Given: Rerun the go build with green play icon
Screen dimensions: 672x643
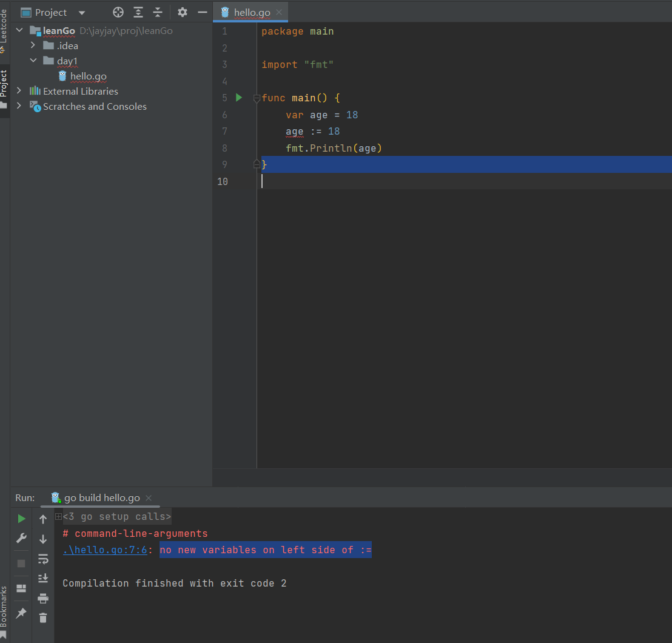Looking at the screenshot, I should (21, 519).
